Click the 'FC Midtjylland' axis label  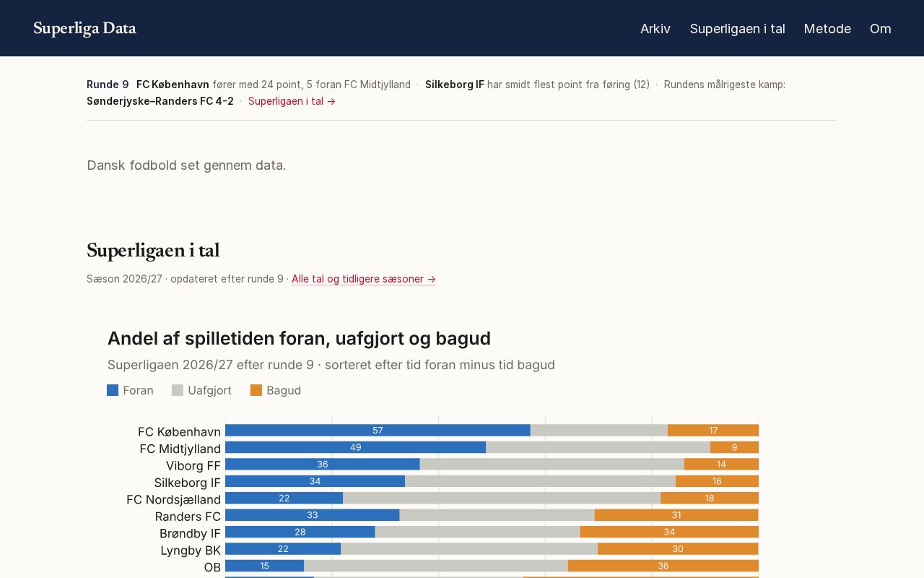pos(180,449)
